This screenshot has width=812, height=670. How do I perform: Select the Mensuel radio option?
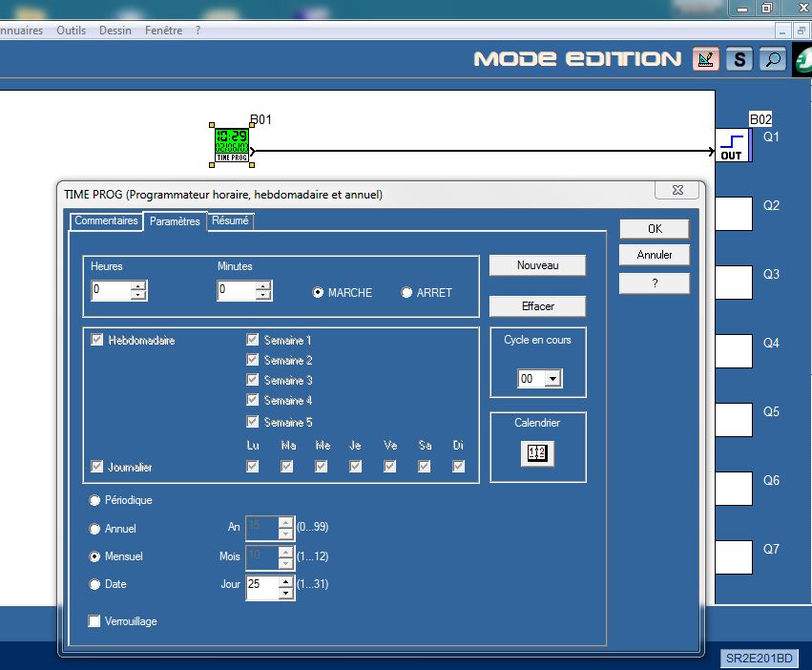(94, 557)
